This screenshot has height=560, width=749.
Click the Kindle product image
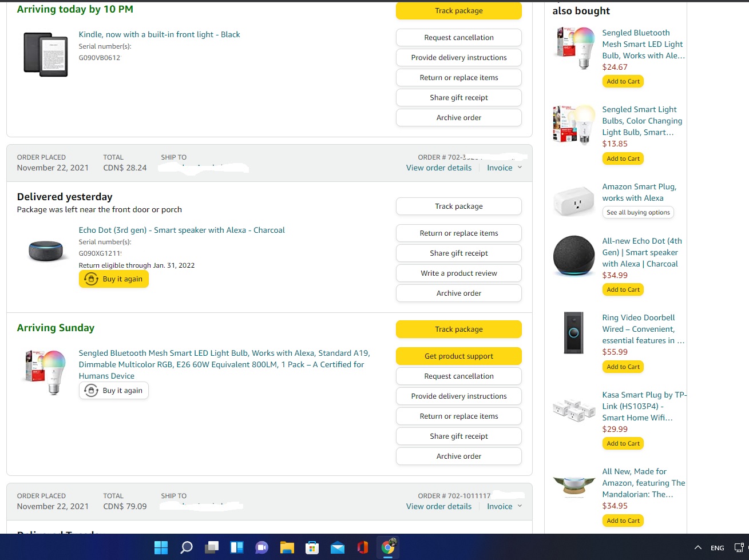point(46,54)
